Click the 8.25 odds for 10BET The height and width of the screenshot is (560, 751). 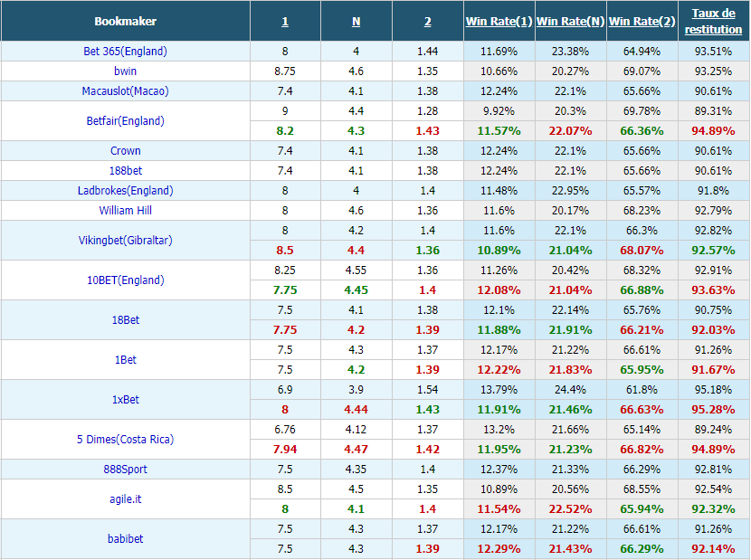pyautogui.click(x=285, y=271)
